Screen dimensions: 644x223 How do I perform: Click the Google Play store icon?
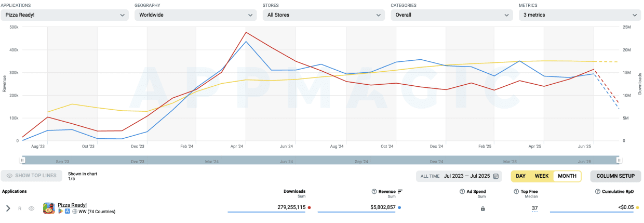pyautogui.click(x=60, y=212)
